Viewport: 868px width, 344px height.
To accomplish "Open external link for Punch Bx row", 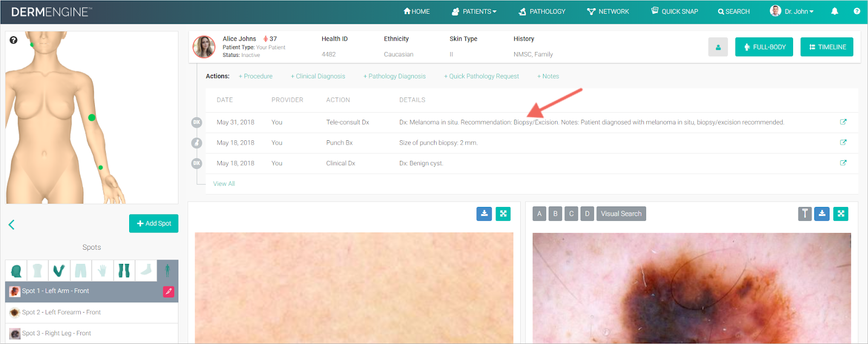I will (x=843, y=142).
